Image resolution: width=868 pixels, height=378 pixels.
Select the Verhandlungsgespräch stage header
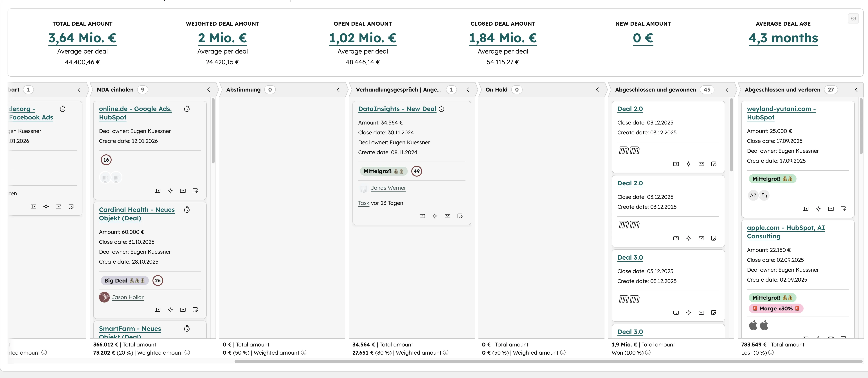(x=399, y=90)
